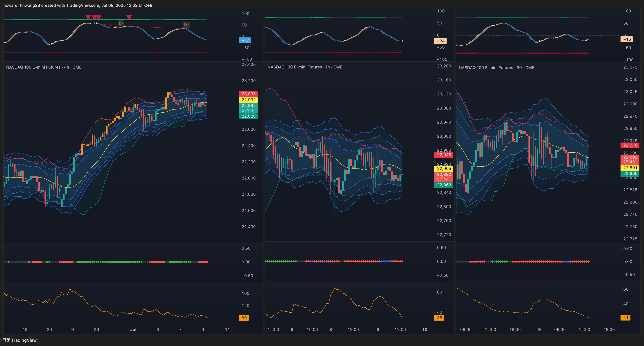This screenshot has height=346, width=644.
Task: Click the red 22,948 price label
Action: pyautogui.click(x=443, y=155)
